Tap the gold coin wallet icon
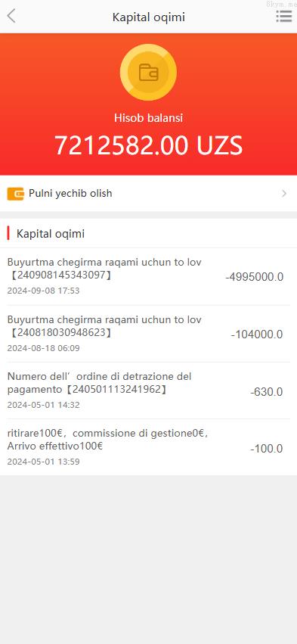This screenshot has width=297, height=644. click(x=148, y=73)
